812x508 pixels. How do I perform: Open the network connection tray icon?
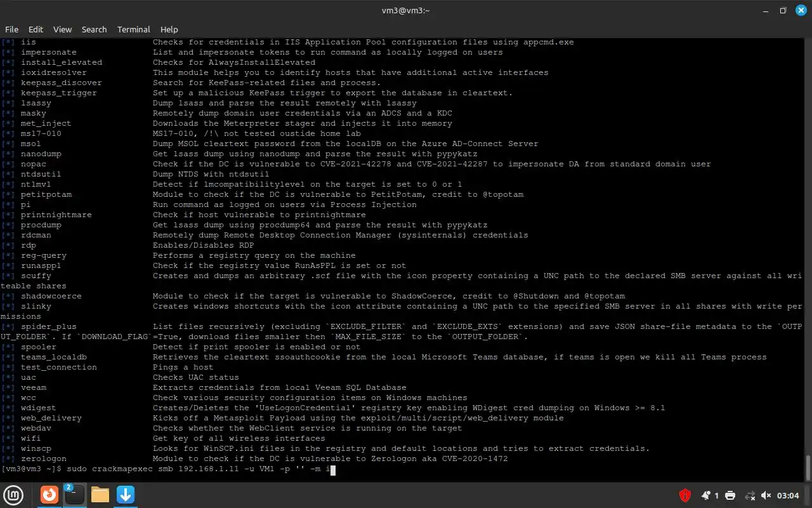point(750,495)
